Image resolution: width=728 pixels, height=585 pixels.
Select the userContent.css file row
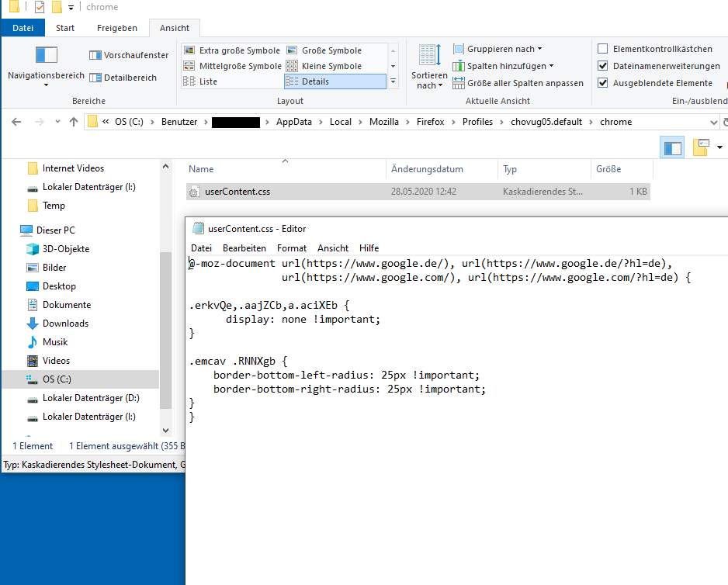(x=418, y=192)
